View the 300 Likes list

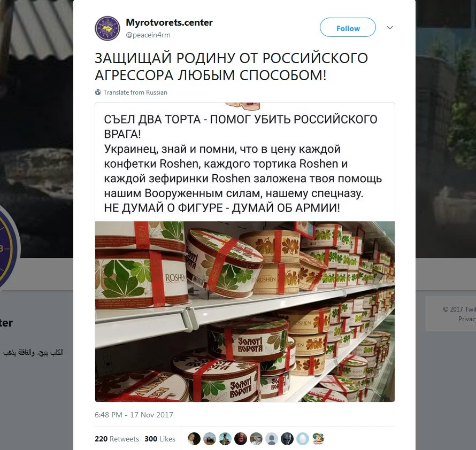pyautogui.click(x=160, y=439)
